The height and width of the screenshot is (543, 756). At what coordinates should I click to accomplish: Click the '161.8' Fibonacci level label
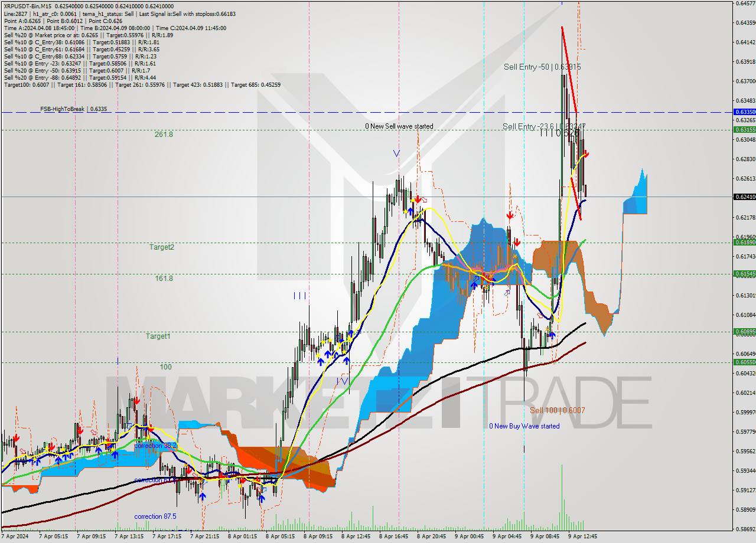pos(163,279)
